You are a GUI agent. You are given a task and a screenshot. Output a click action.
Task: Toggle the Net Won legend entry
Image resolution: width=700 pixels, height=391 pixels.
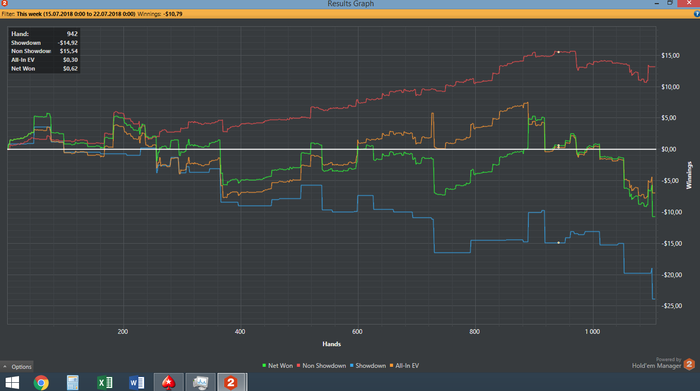[x=277, y=366]
